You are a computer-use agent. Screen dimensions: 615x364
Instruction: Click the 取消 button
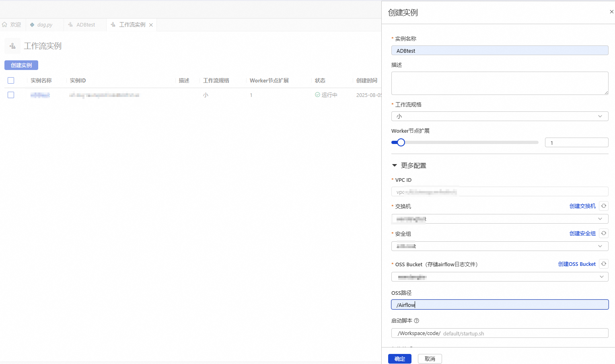430,359
